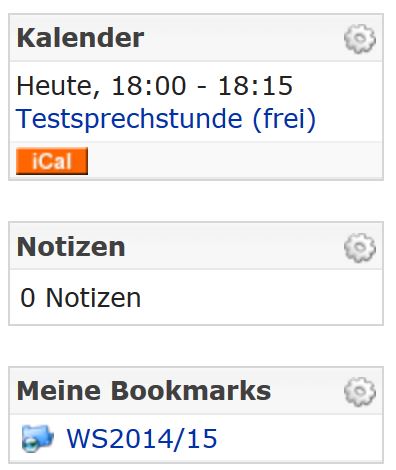The width and height of the screenshot is (396, 470).
Task: Open the WS2014/15 bookmark link
Action: (x=142, y=438)
